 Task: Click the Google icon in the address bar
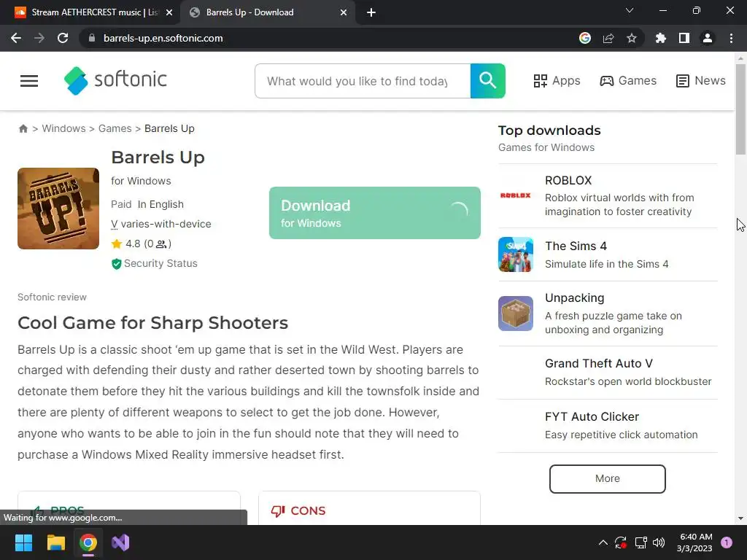click(585, 38)
